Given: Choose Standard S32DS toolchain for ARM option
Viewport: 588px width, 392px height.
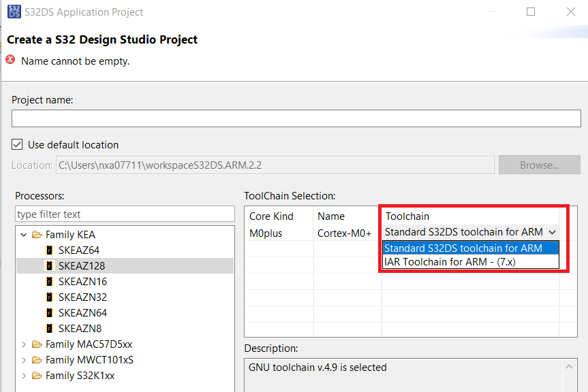Looking at the screenshot, I should (x=463, y=248).
